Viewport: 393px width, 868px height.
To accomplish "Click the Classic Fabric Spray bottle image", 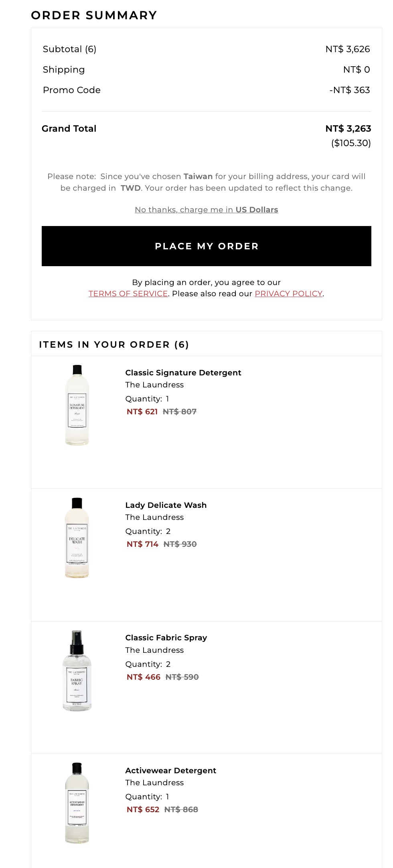I will click(x=77, y=670).
